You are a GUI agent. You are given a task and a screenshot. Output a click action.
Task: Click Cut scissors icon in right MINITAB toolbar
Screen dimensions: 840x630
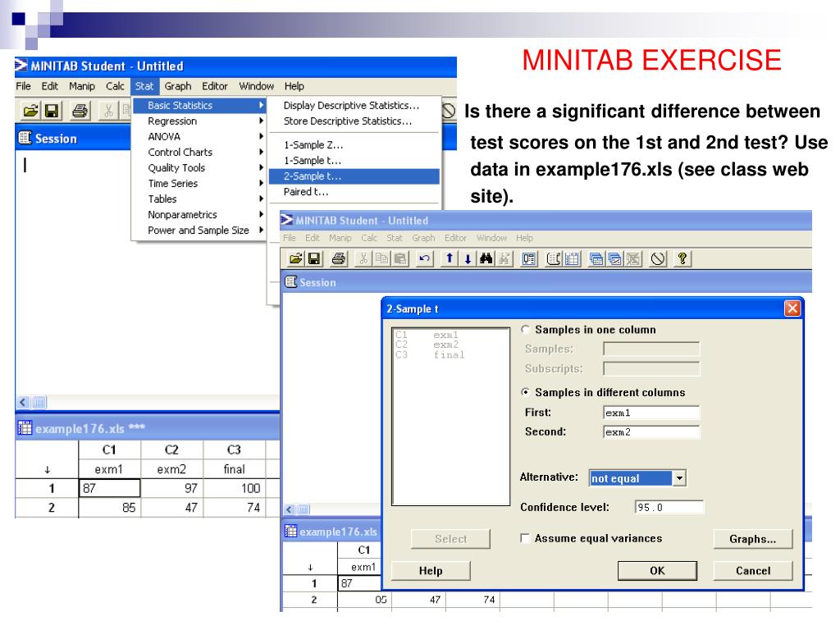[x=363, y=259]
